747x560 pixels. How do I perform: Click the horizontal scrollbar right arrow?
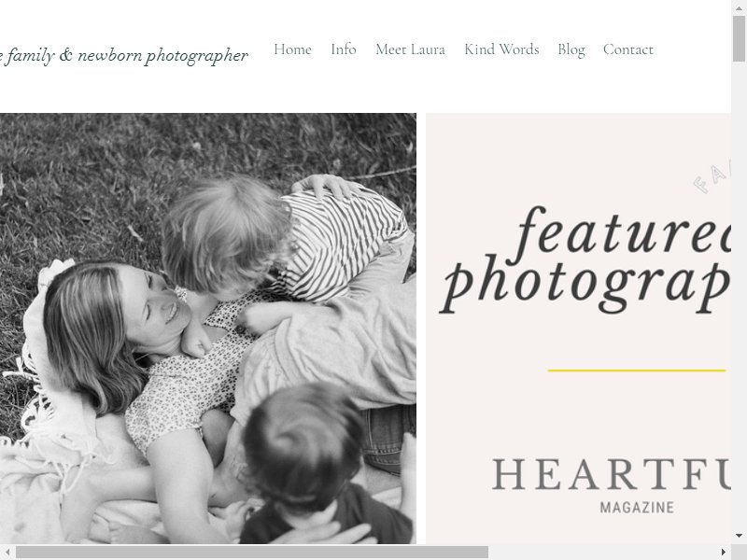[x=724, y=553]
